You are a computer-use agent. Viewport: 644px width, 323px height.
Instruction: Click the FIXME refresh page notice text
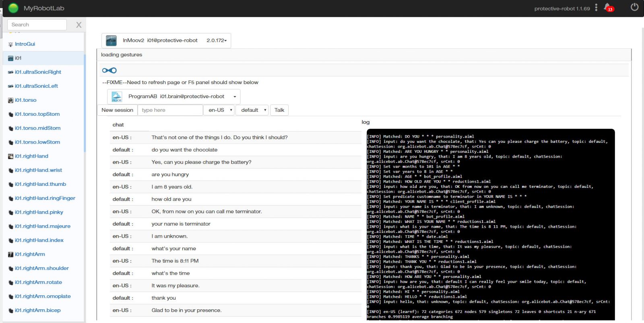pos(180,82)
